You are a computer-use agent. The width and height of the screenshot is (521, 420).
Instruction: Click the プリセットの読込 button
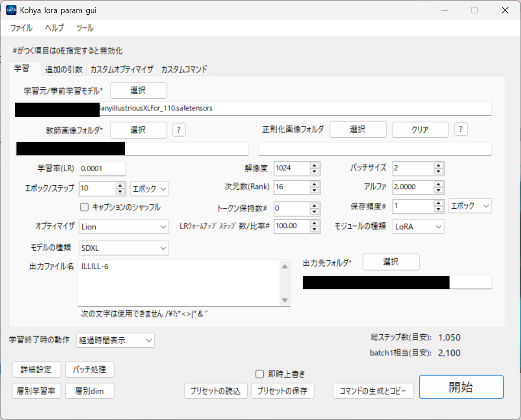pyautogui.click(x=216, y=391)
